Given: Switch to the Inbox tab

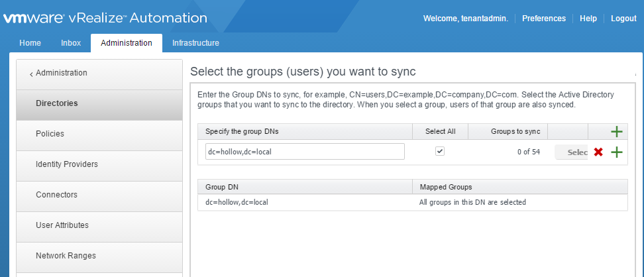Looking at the screenshot, I should pos(71,43).
